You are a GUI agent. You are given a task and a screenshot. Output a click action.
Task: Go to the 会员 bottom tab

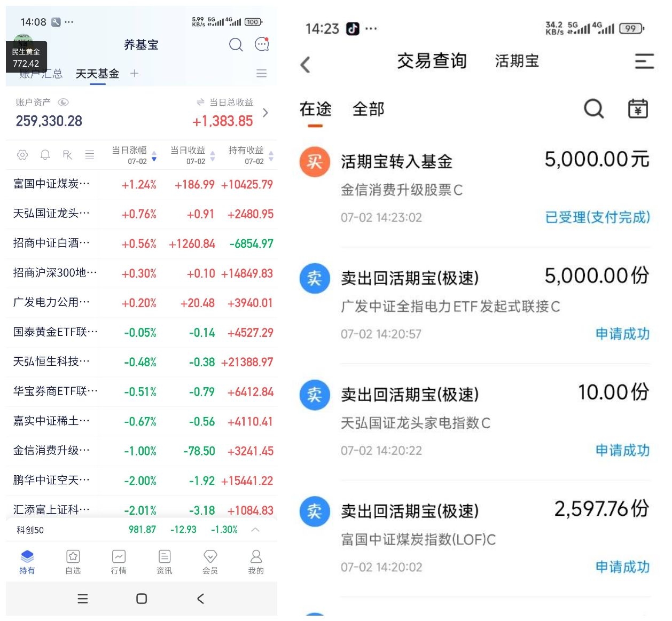click(x=210, y=562)
